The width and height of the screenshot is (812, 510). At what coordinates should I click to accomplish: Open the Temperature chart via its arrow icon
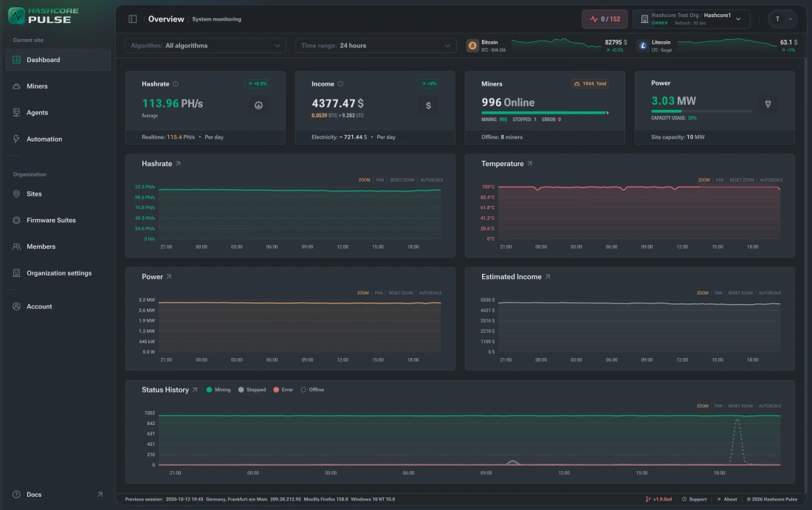click(x=529, y=164)
